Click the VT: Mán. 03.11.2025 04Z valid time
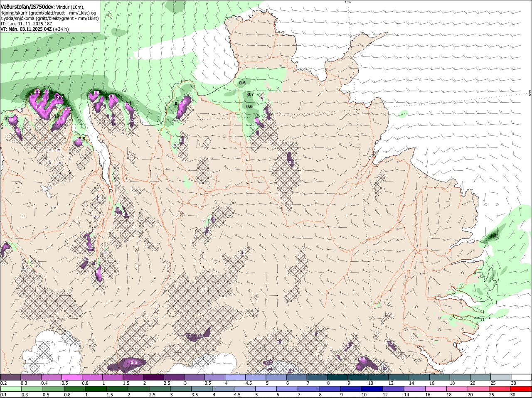This screenshot has height=398, width=532. 26,29
